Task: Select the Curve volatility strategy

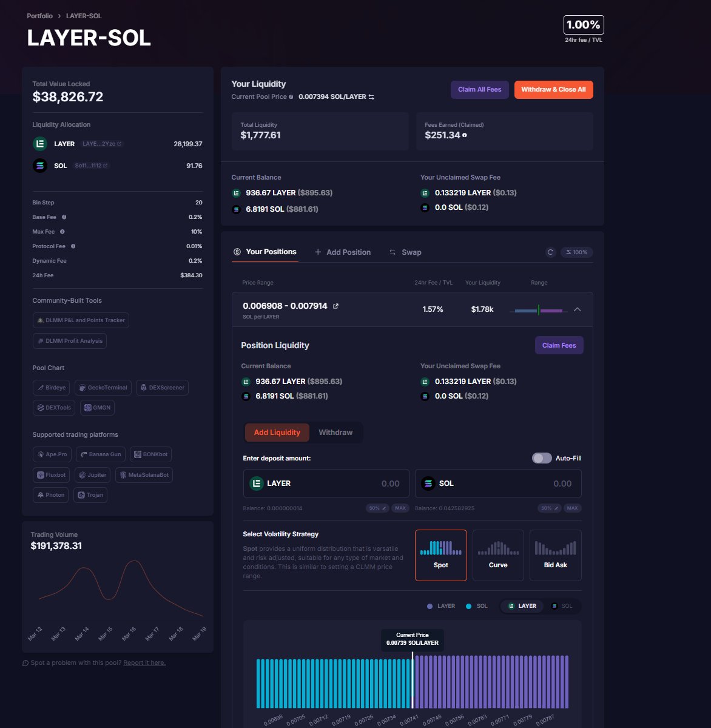Action: (498, 555)
